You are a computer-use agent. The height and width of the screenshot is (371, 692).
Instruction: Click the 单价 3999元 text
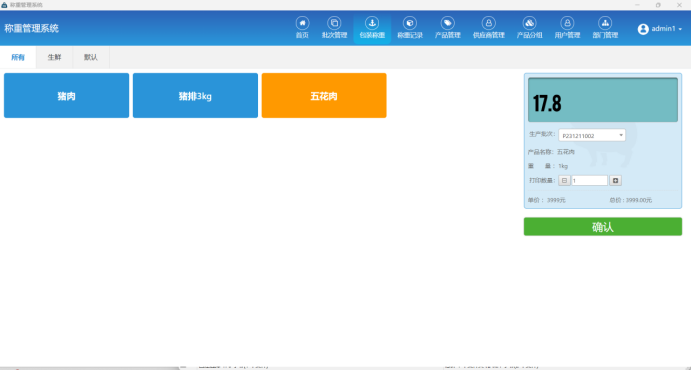tap(546, 200)
